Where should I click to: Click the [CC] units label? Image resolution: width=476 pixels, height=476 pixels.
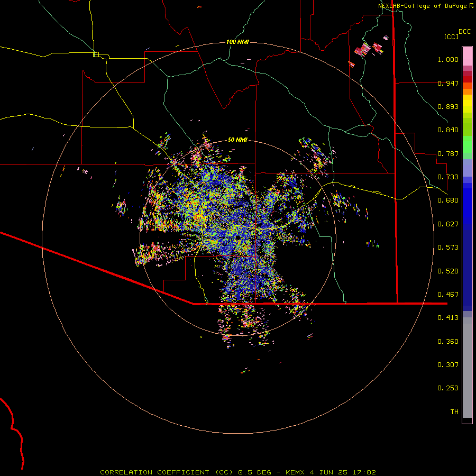[x=451, y=36]
